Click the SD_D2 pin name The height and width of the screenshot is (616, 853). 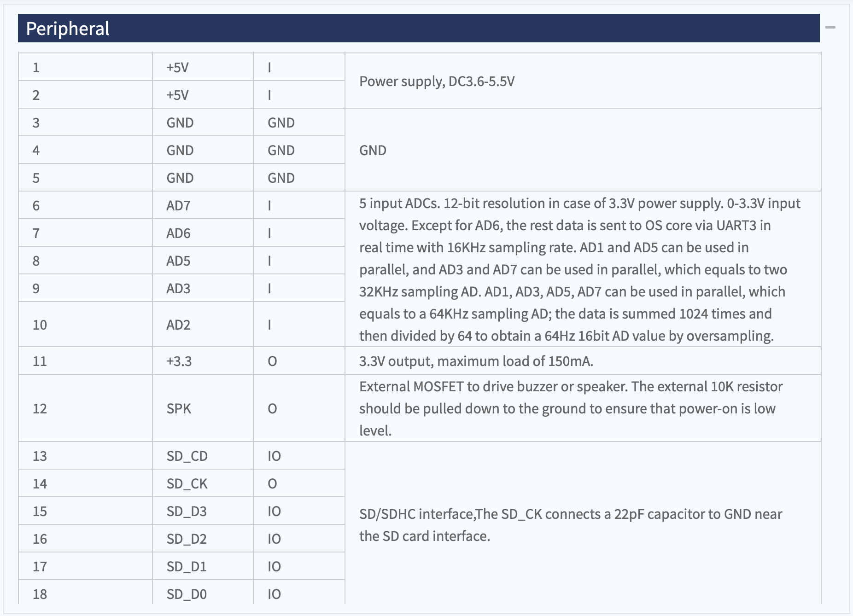(187, 539)
